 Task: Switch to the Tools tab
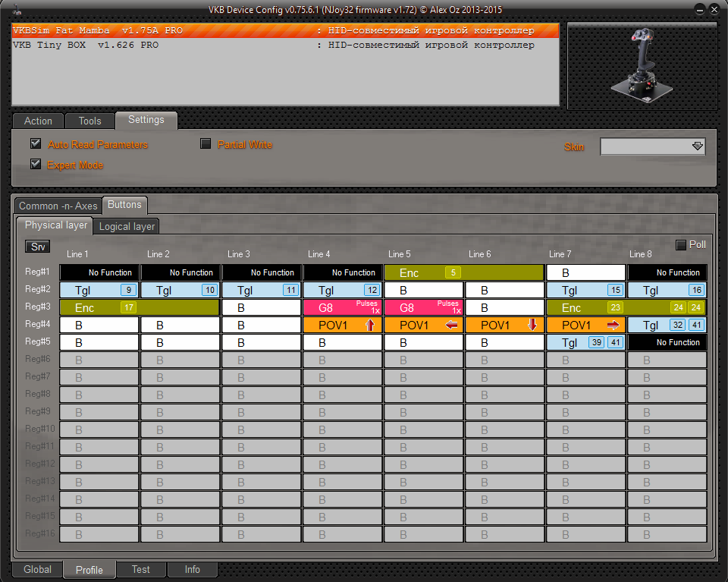pyautogui.click(x=89, y=121)
